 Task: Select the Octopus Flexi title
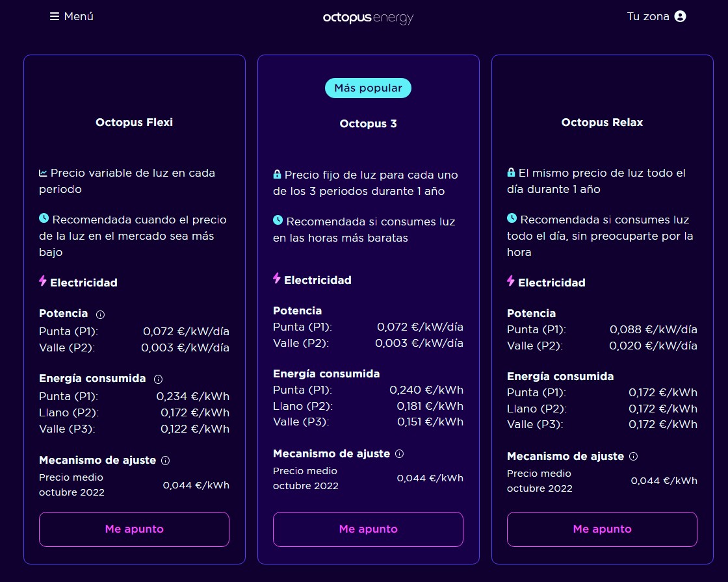tap(134, 123)
